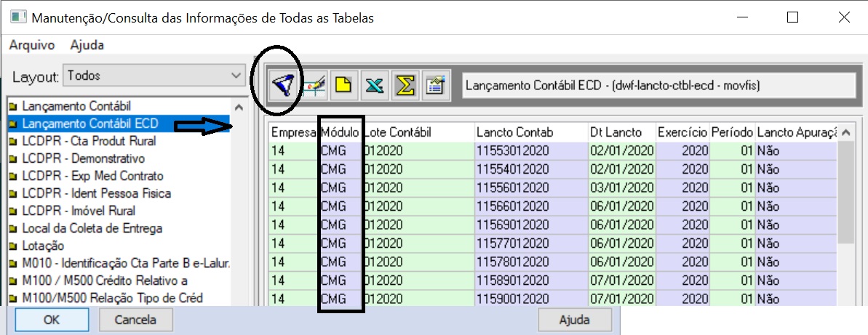Click cell with Lancto Contab 11590012020
The image size is (868, 335).
531,299
